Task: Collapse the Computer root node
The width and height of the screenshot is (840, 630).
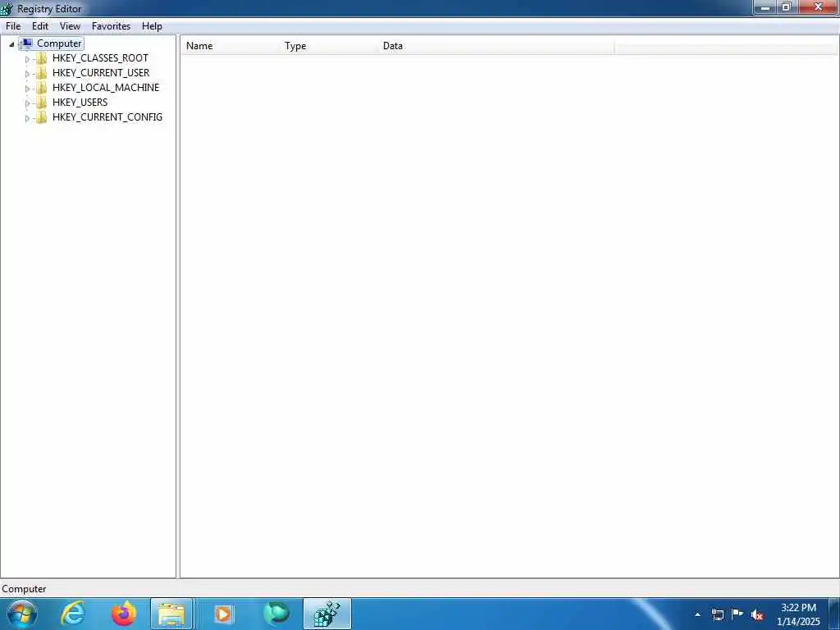Action: point(11,44)
